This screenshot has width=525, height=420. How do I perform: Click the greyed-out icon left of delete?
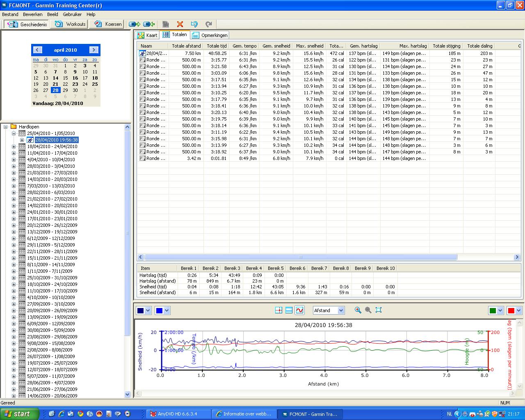[166, 24]
